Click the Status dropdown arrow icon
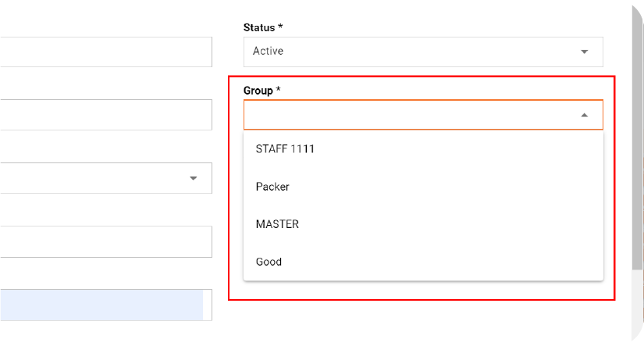 coord(584,52)
